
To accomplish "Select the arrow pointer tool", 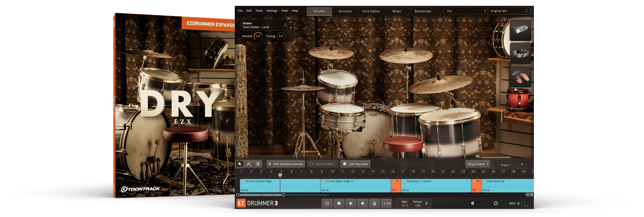I will coord(240,164).
